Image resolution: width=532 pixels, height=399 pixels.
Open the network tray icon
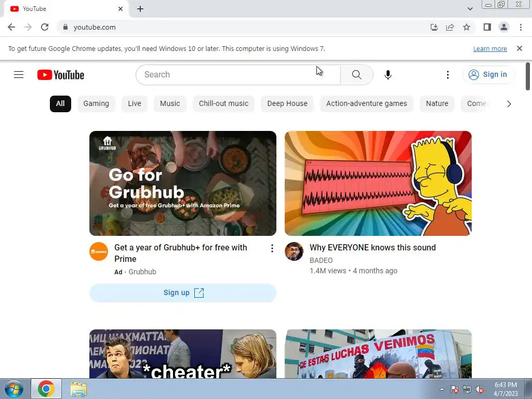[467, 389]
